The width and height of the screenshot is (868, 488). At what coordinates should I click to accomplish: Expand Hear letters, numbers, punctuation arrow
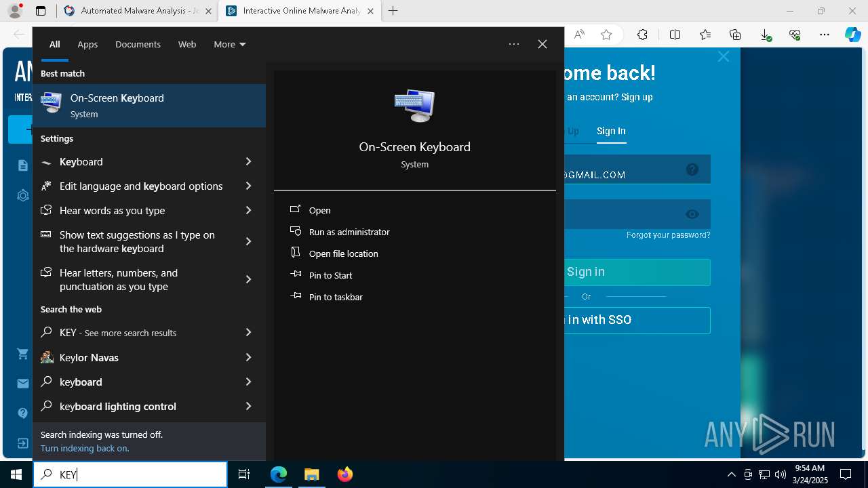point(248,280)
